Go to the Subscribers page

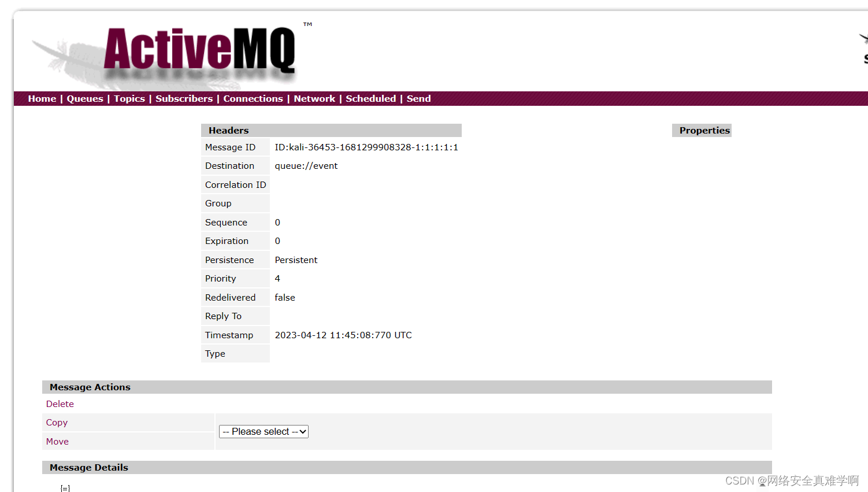pyautogui.click(x=184, y=98)
